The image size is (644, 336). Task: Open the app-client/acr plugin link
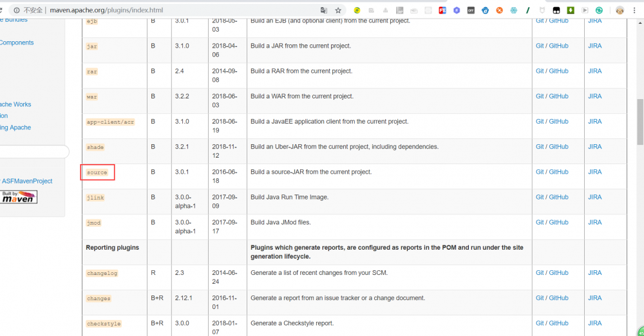[x=110, y=122]
